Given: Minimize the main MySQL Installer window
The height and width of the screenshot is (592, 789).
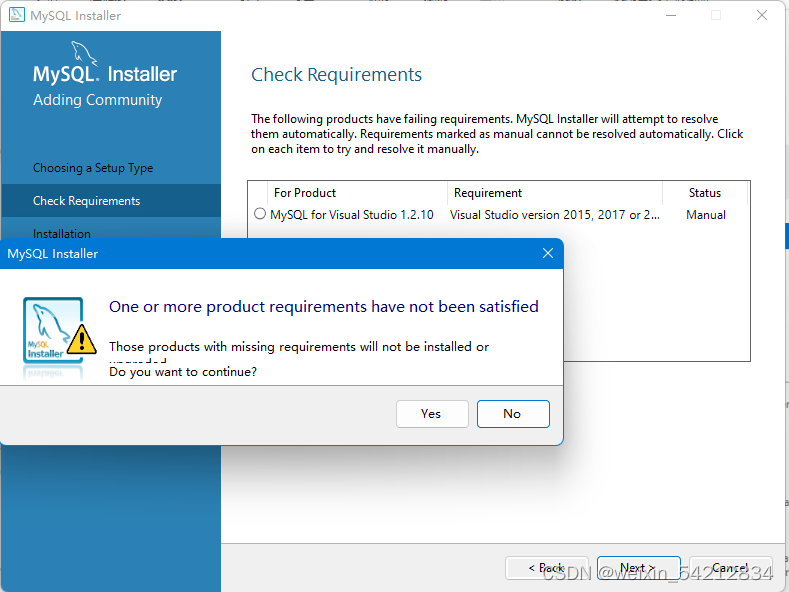Looking at the screenshot, I should pos(671,15).
